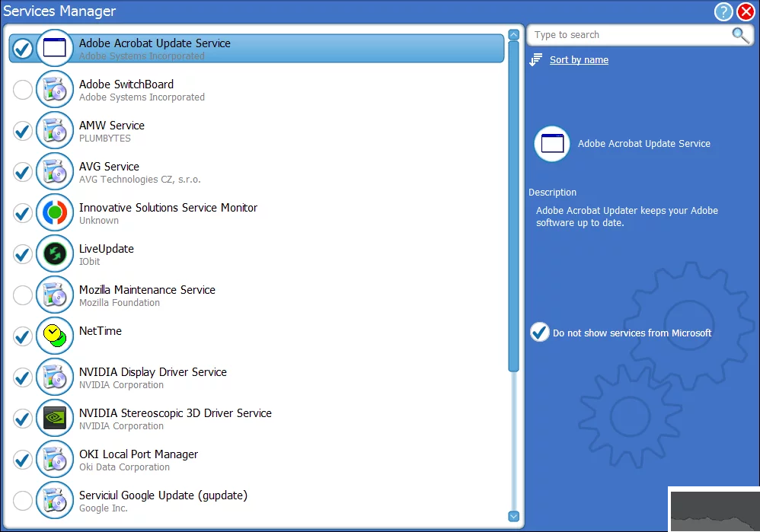Image resolution: width=760 pixels, height=532 pixels.
Task: Disable the AMW Service checkbox
Action: 22,131
